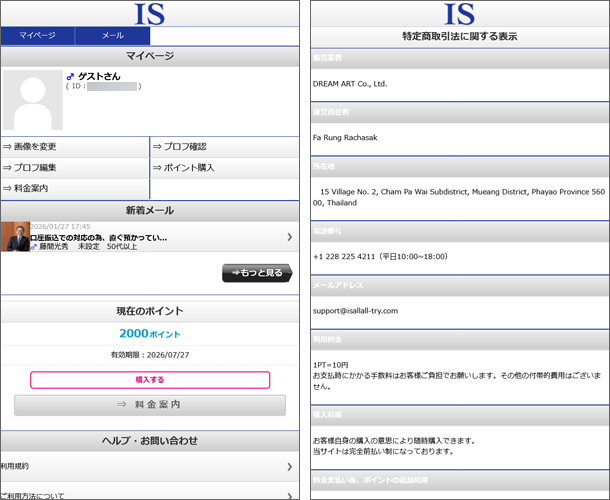This screenshot has width=610, height=500.
Task: Open ポイント購入 link
Action: (x=224, y=167)
